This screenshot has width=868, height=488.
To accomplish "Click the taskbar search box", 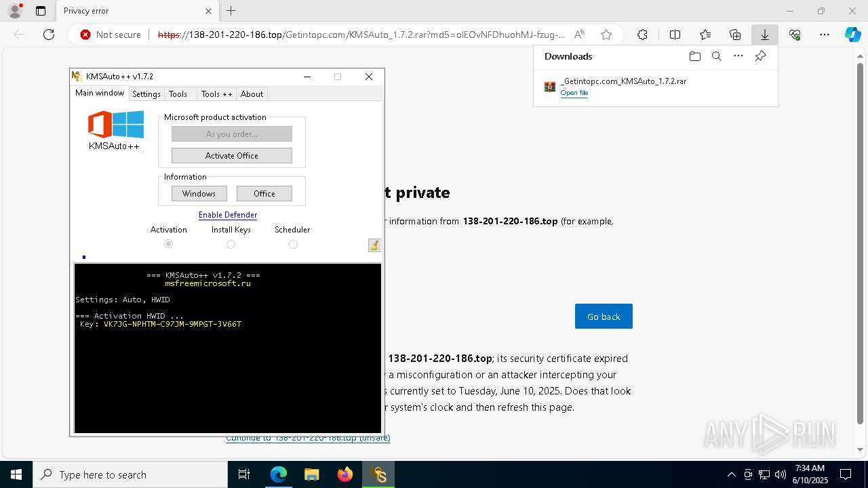I will coord(130,474).
